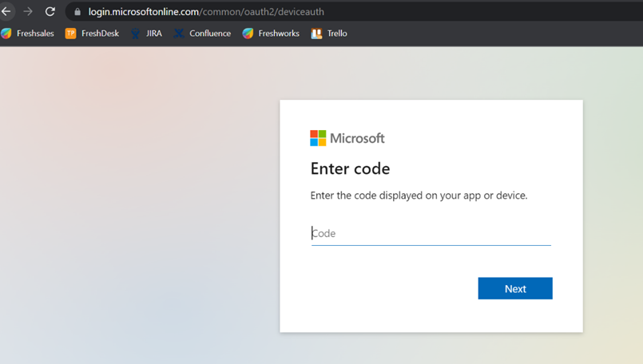Image resolution: width=643 pixels, height=364 pixels.
Task: Open the FreshDesk bookmark
Action: coord(93,34)
